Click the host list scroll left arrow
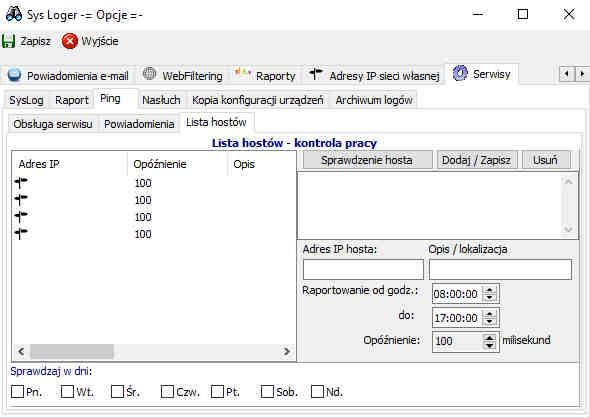590x418 pixels. point(21,351)
